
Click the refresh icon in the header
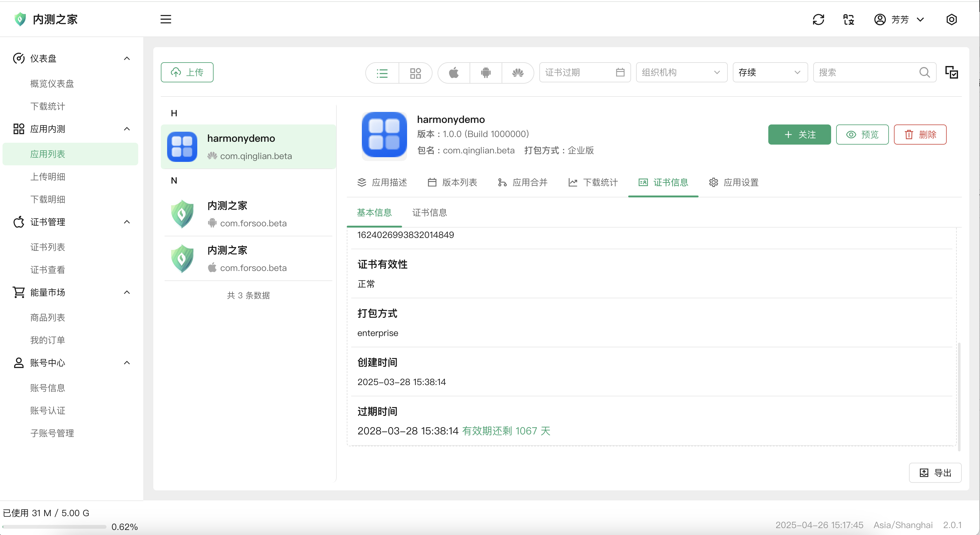[x=818, y=19]
